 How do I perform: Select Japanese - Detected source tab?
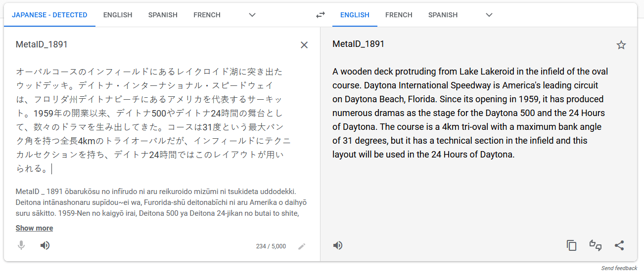(49, 15)
